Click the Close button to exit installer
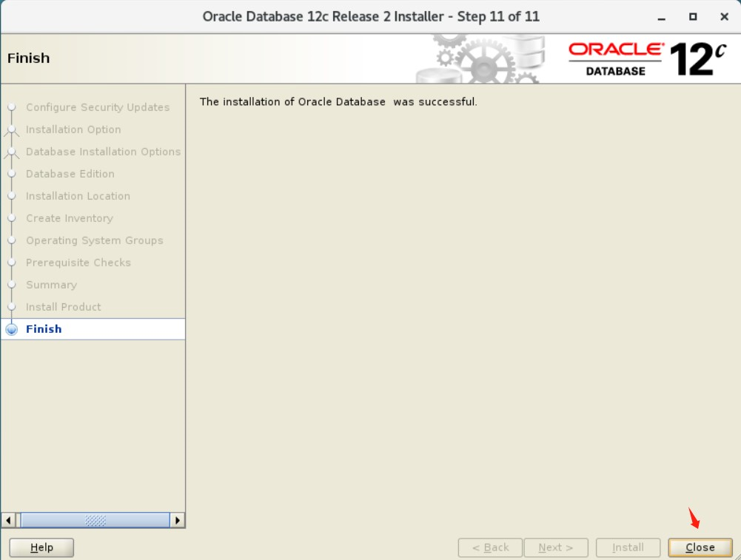 [700, 547]
